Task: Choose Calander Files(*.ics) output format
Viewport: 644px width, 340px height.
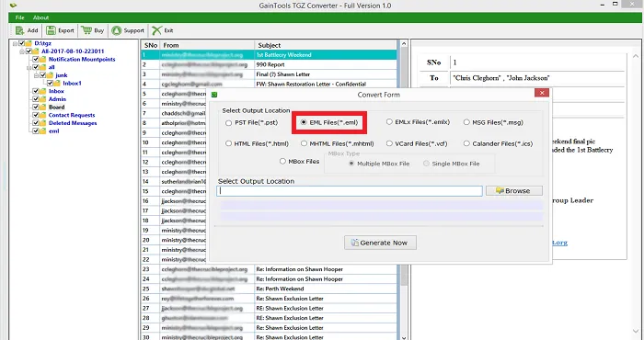Action: click(466, 143)
